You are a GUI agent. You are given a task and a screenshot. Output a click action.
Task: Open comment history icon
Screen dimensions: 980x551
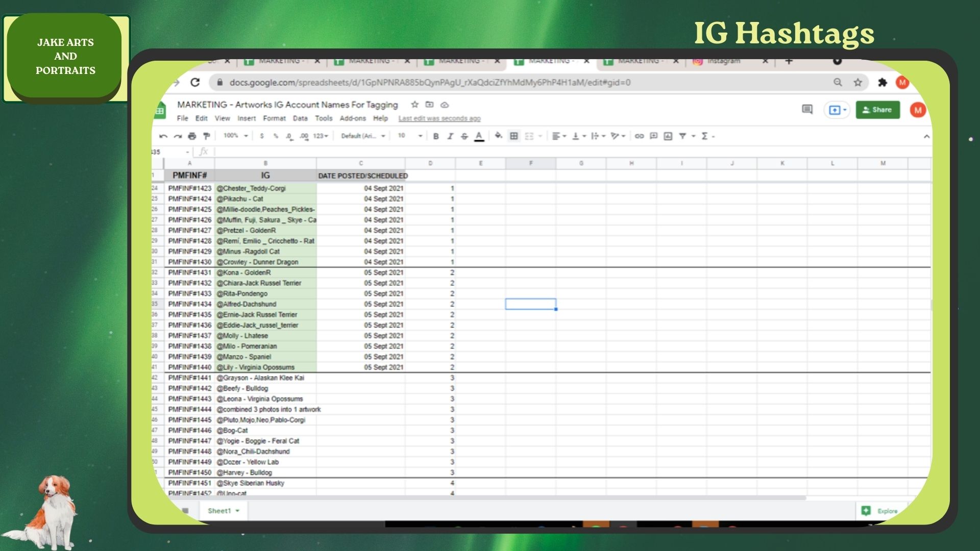807,110
